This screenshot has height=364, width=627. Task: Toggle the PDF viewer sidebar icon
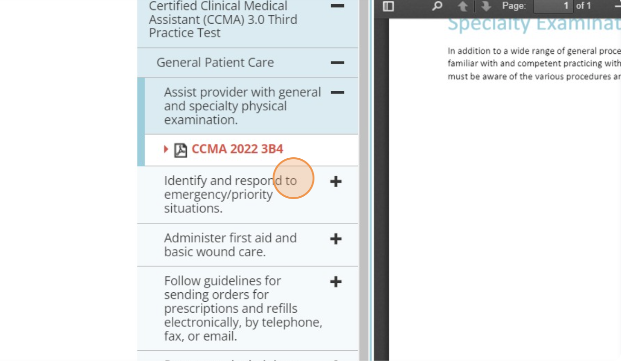point(388,6)
